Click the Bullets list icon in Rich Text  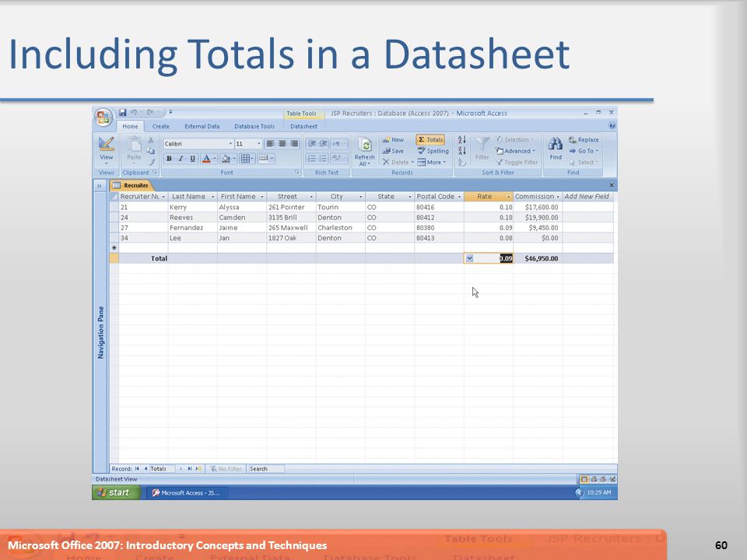[x=324, y=159]
